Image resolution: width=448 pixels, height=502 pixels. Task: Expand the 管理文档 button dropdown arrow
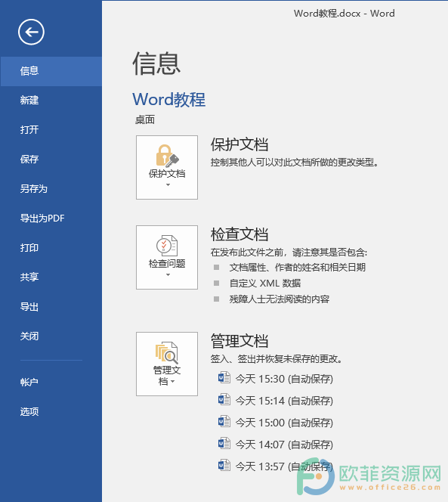click(x=173, y=381)
